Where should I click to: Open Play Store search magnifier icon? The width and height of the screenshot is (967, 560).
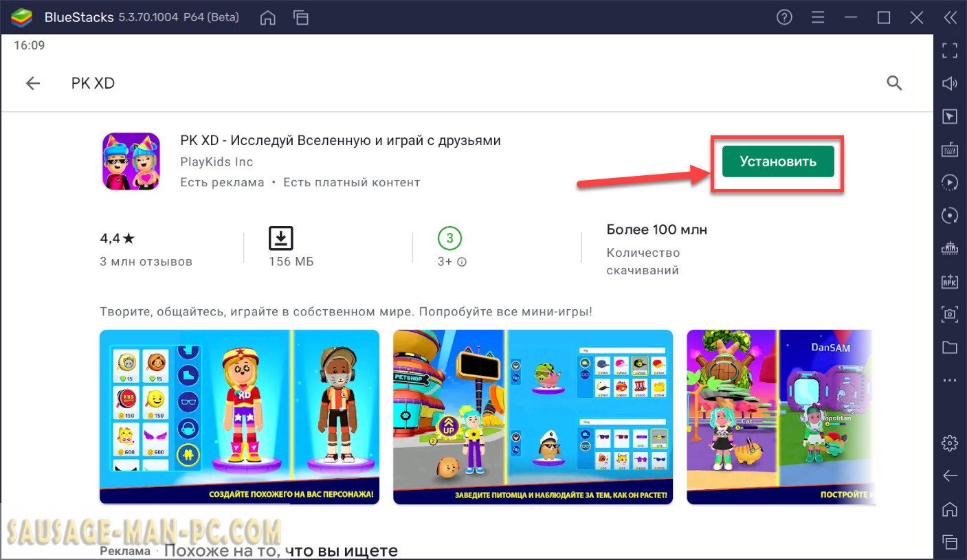894,83
